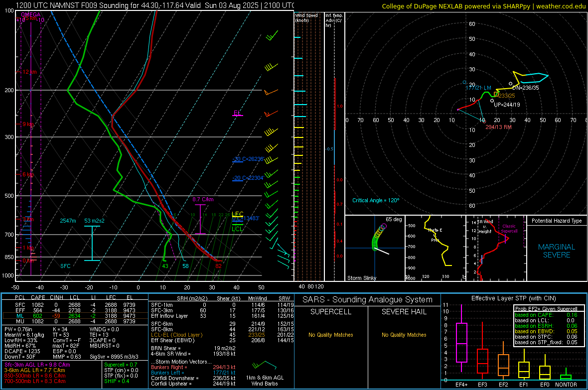
Task: Click the DN=236/35 Corfidi label on hodograph
Action: click(x=525, y=88)
